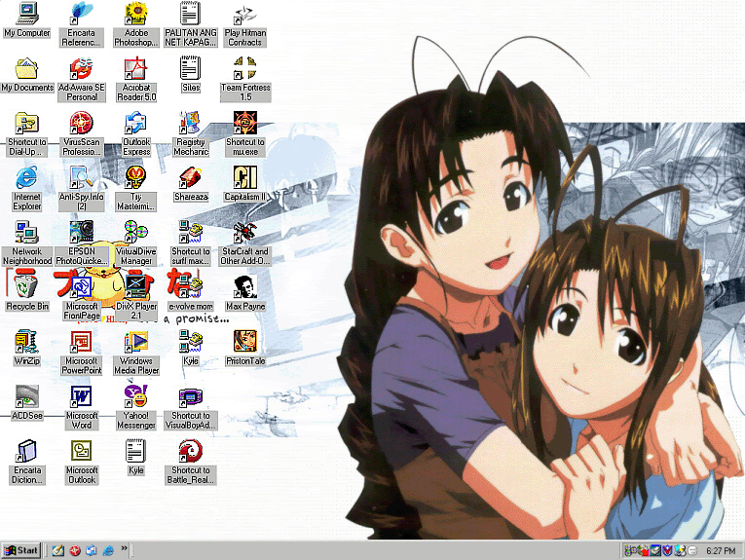Open the My Computer desktop icon
This screenshot has height=560, width=745.
click(26, 14)
